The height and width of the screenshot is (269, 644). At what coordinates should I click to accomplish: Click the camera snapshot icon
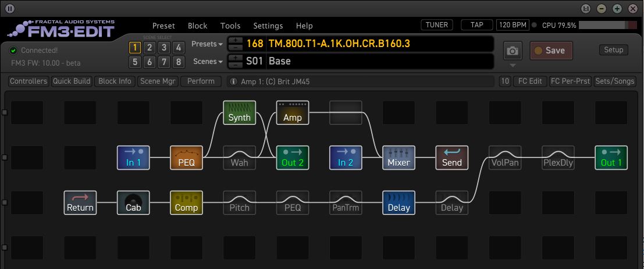point(512,51)
